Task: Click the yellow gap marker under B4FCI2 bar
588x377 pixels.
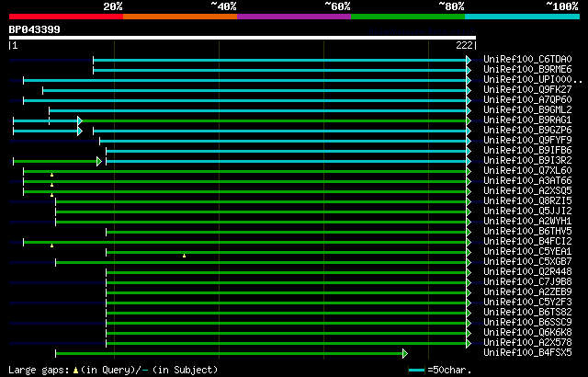Action: (x=51, y=246)
